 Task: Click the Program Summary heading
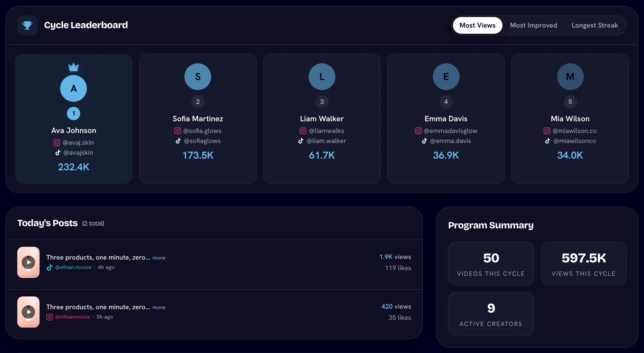(491, 225)
